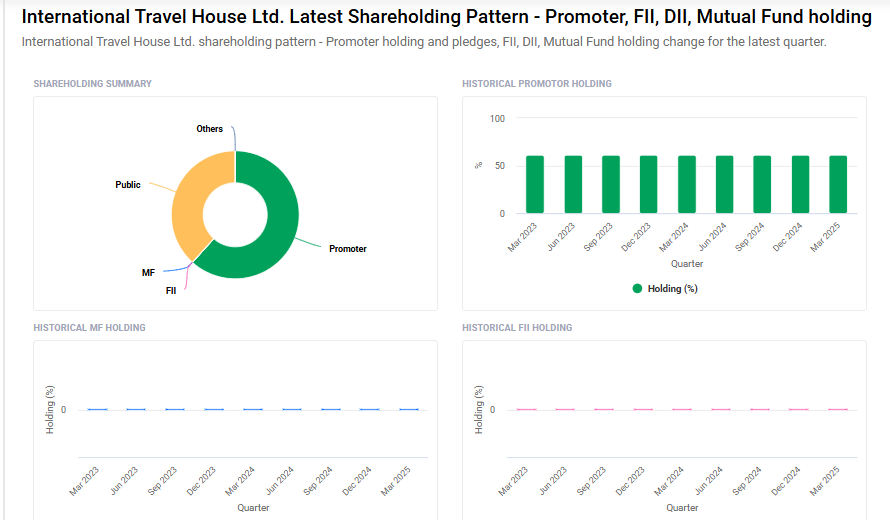Click Sep 2024 marker in MF holding chart
This screenshot has width=890, height=520.
point(331,409)
